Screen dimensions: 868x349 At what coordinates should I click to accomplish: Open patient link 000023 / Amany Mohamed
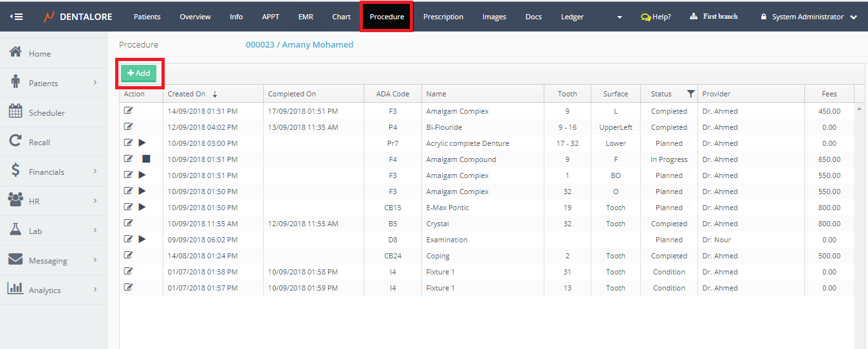(x=299, y=45)
